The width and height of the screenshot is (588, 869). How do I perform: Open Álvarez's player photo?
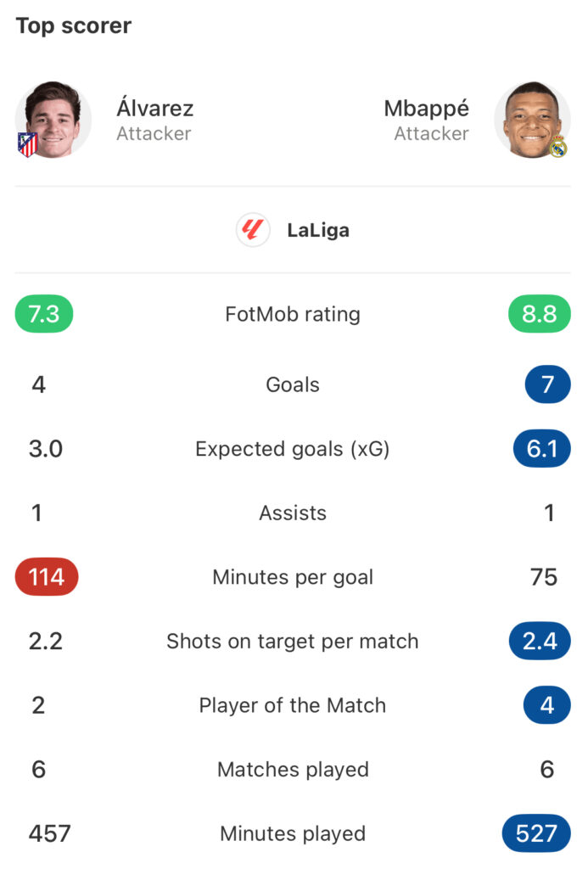pyautogui.click(x=53, y=120)
